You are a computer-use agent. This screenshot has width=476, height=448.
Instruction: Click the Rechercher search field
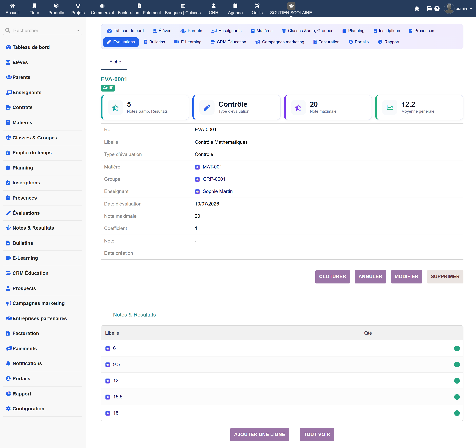click(x=43, y=30)
